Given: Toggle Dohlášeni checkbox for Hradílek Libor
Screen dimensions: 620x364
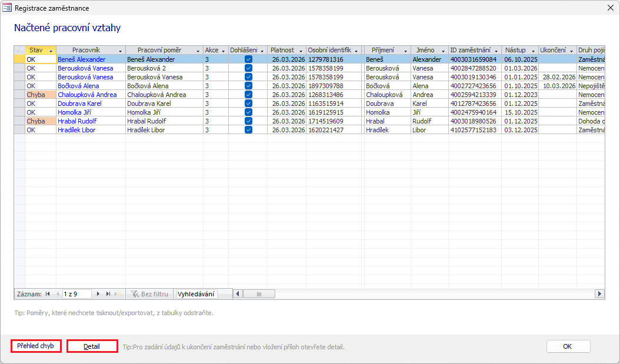Looking at the screenshot, I should [x=248, y=130].
